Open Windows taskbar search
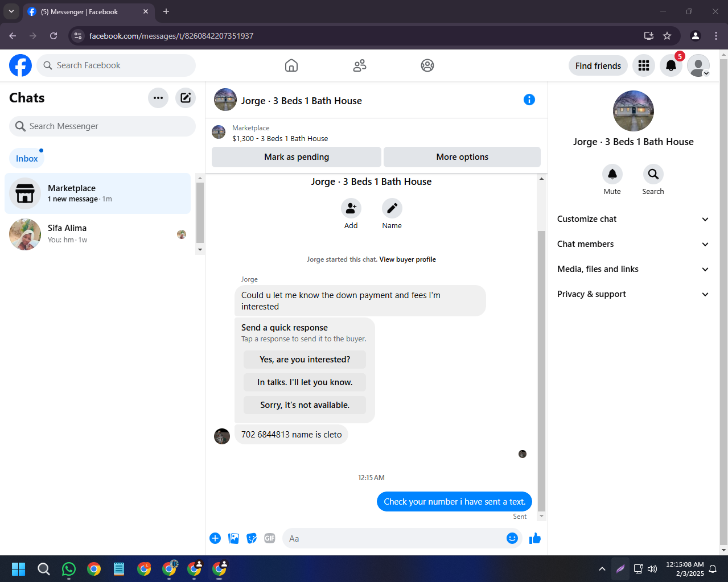 [44, 569]
